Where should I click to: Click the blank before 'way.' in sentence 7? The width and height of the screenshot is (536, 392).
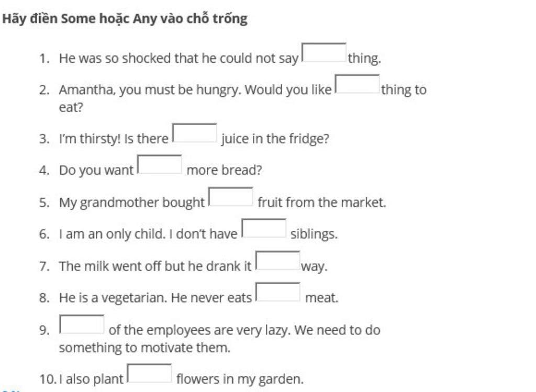pyautogui.click(x=278, y=261)
